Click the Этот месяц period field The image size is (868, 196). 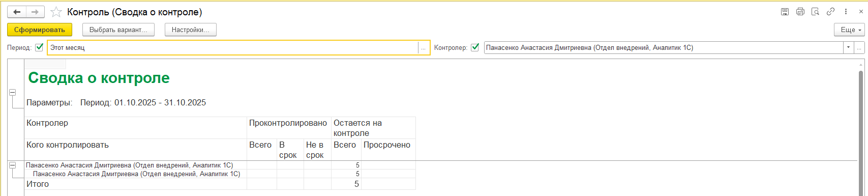tap(232, 47)
